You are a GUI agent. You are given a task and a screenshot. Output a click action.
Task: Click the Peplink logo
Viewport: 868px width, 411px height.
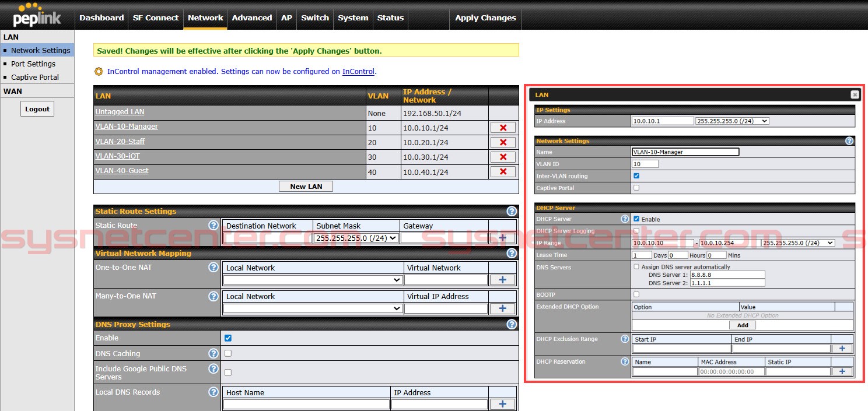[x=37, y=16]
